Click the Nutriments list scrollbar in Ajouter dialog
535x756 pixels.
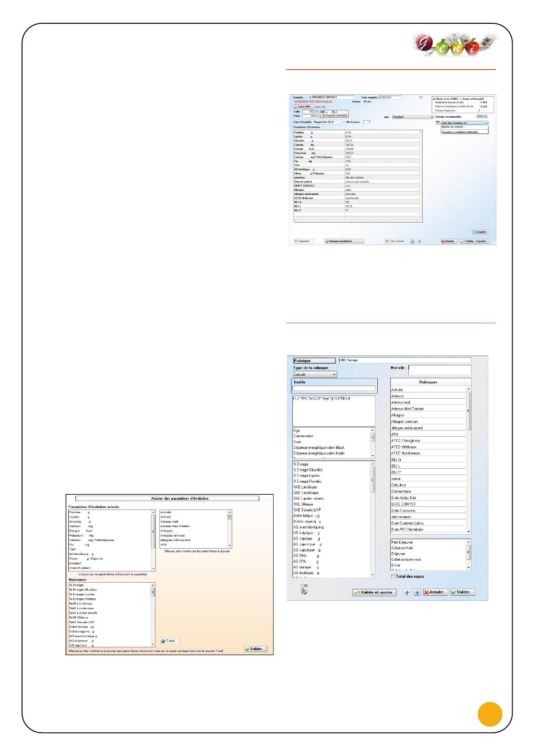point(153,615)
